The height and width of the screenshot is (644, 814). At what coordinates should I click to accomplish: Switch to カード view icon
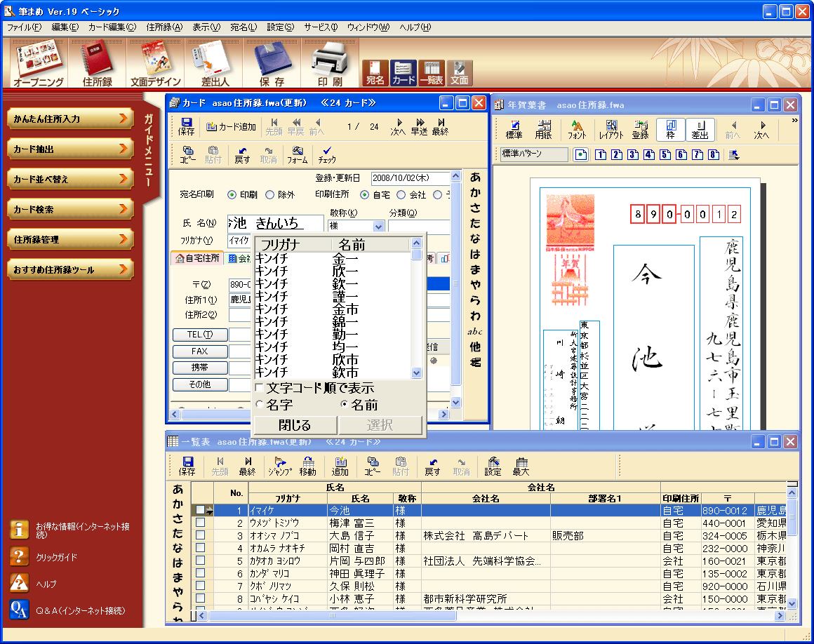[x=403, y=73]
